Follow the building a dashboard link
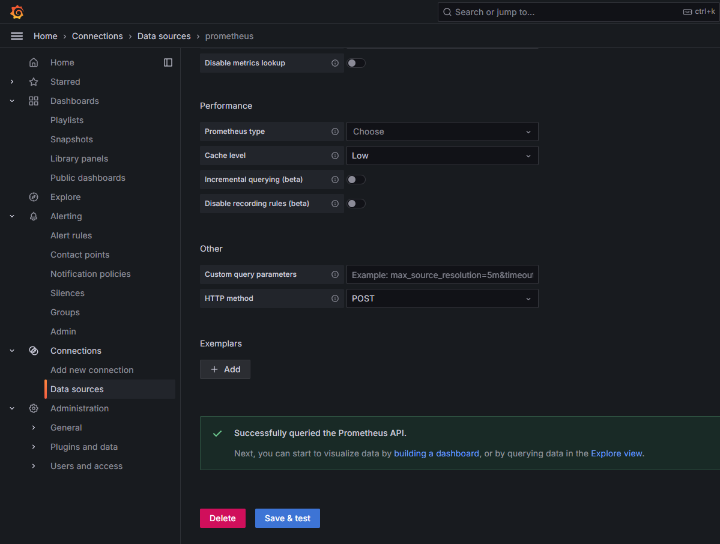The image size is (720, 544). pos(437,454)
